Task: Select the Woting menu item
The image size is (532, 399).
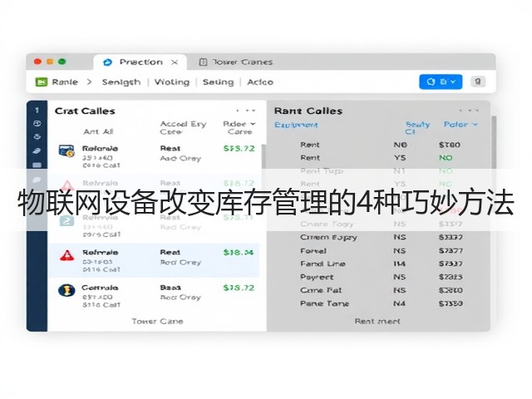Action: 172,82
